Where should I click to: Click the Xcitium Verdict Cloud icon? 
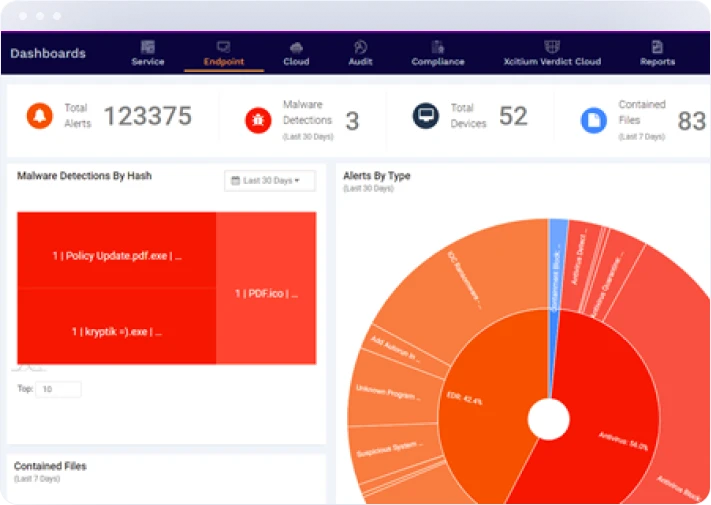tap(552, 47)
